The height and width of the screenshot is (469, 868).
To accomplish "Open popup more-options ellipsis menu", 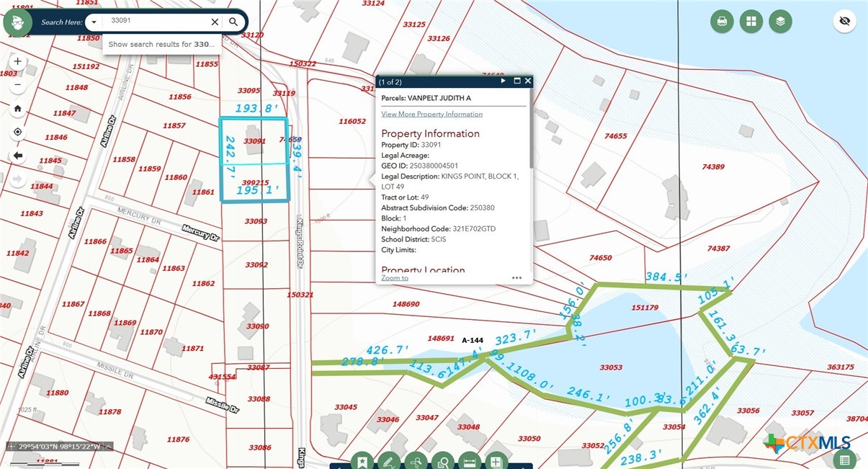I will pos(516,277).
